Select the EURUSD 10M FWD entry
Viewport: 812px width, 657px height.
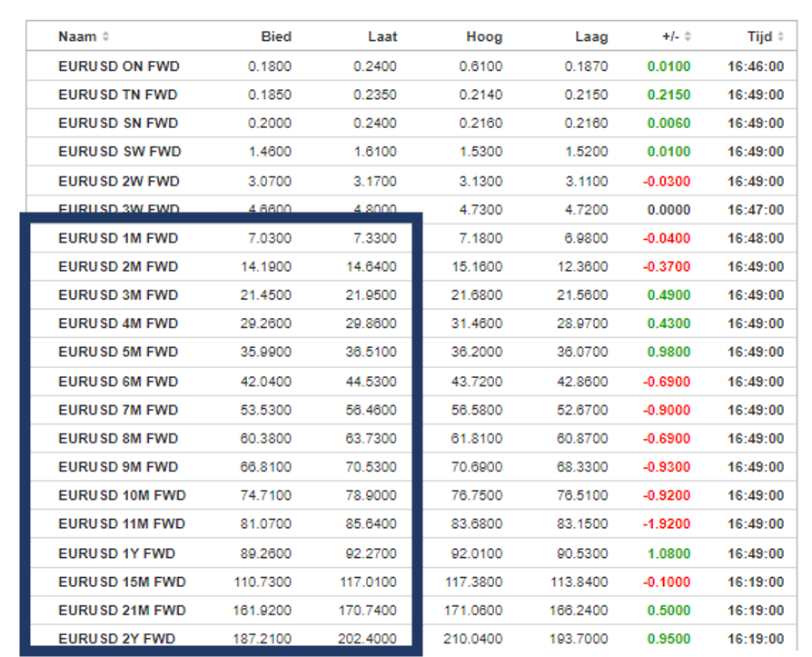pos(122,495)
